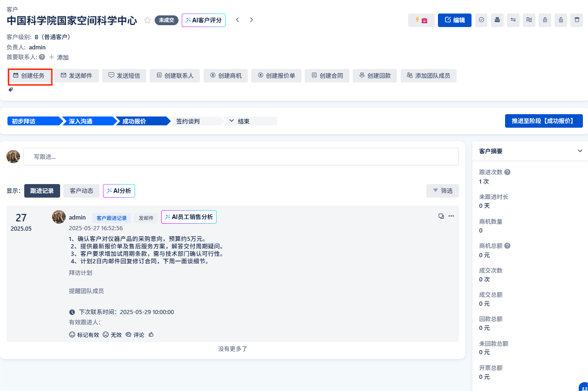
Task: Click the blue 编辑 button
Action: click(455, 20)
